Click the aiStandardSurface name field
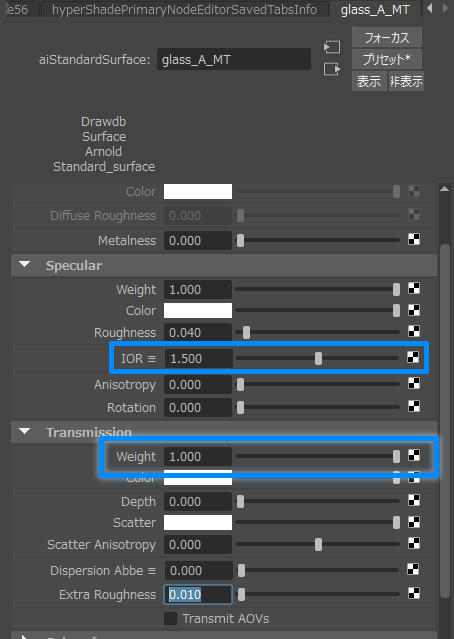This screenshot has width=454, height=639. [x=234, y=59]
